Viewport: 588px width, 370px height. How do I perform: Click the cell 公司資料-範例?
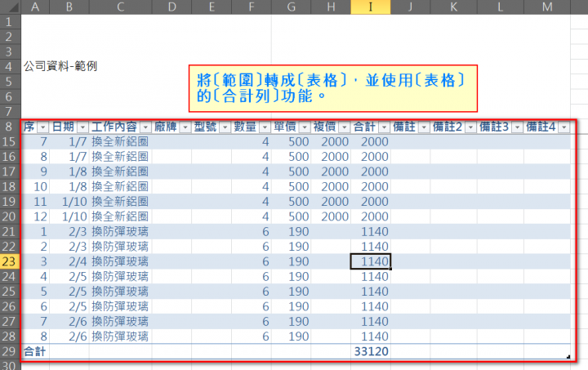pos(60,66)
